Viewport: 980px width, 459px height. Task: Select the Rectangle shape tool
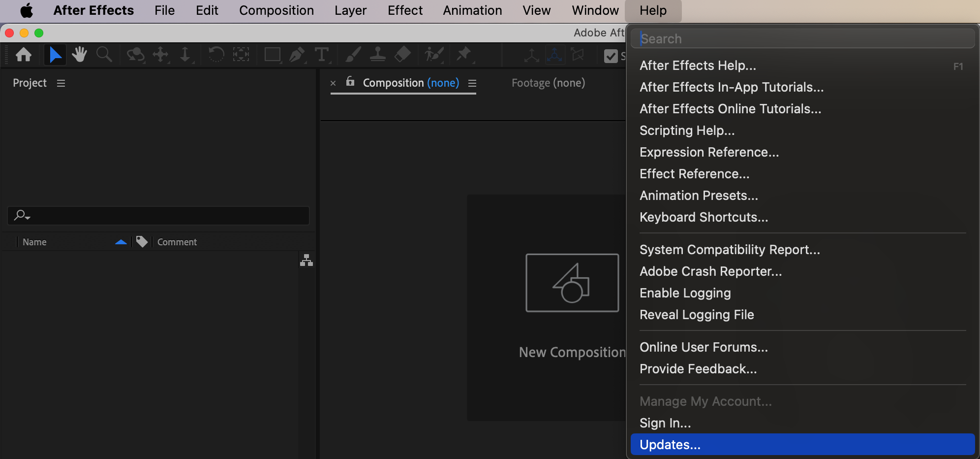(x=272, y=54)
